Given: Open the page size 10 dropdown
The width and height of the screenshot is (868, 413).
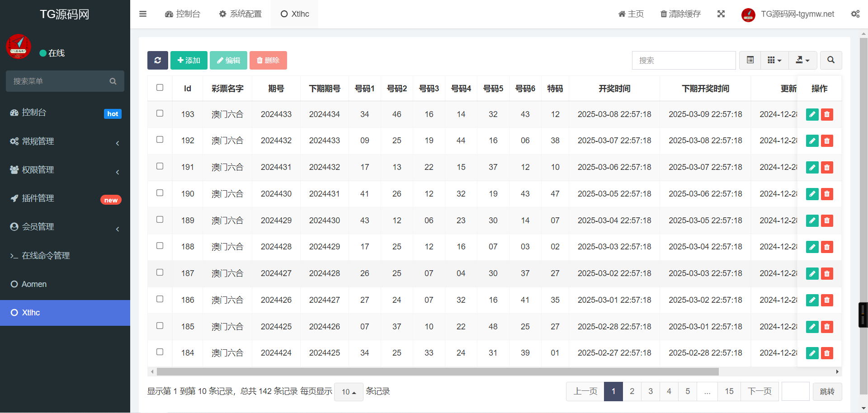Looking at the screenshot, I should pyautogui.click(x=349, y=392).
